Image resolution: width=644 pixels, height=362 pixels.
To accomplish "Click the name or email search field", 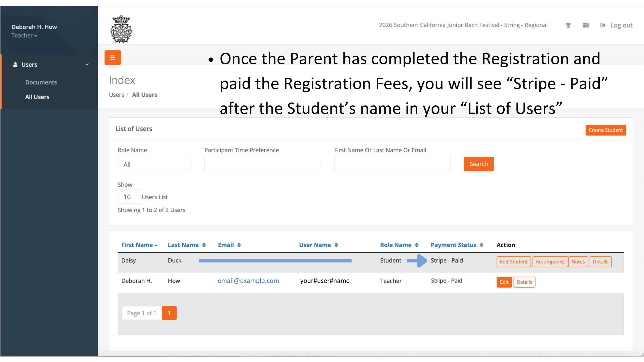I will click(x=392, y=164).
